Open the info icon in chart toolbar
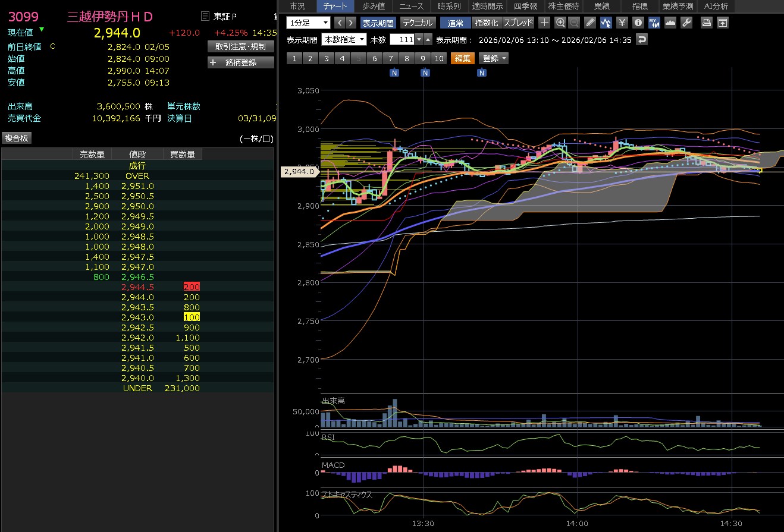The image size is (784, 532). tap(638, 23)
